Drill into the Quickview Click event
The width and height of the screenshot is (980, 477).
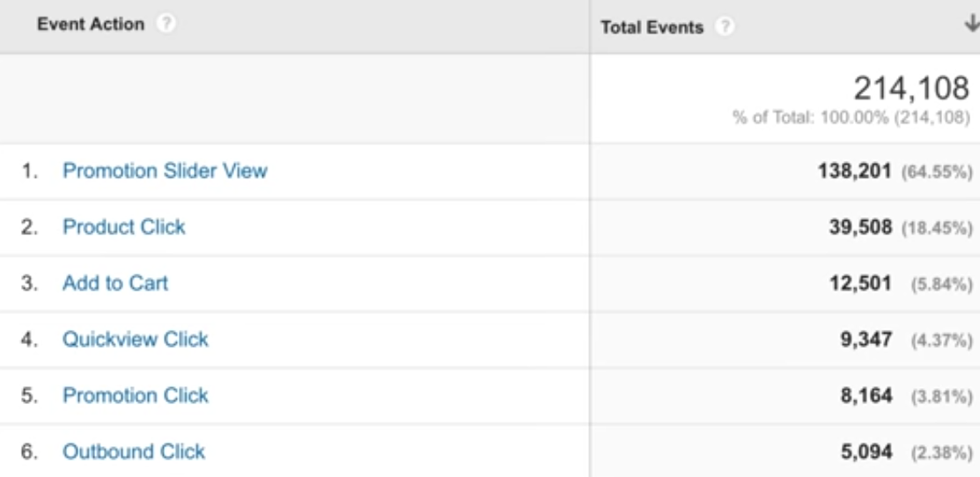tap(135, 339)
